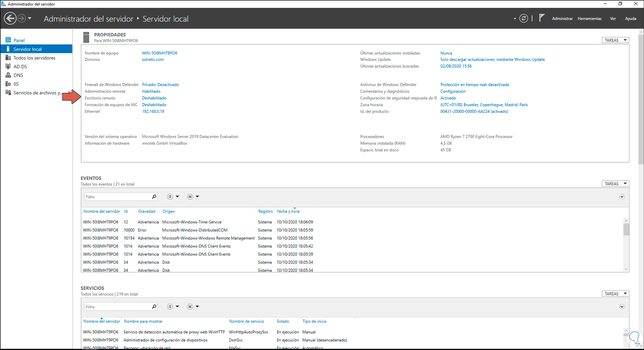
Task: Open the Administrar menu
Action: pos(562,18)
